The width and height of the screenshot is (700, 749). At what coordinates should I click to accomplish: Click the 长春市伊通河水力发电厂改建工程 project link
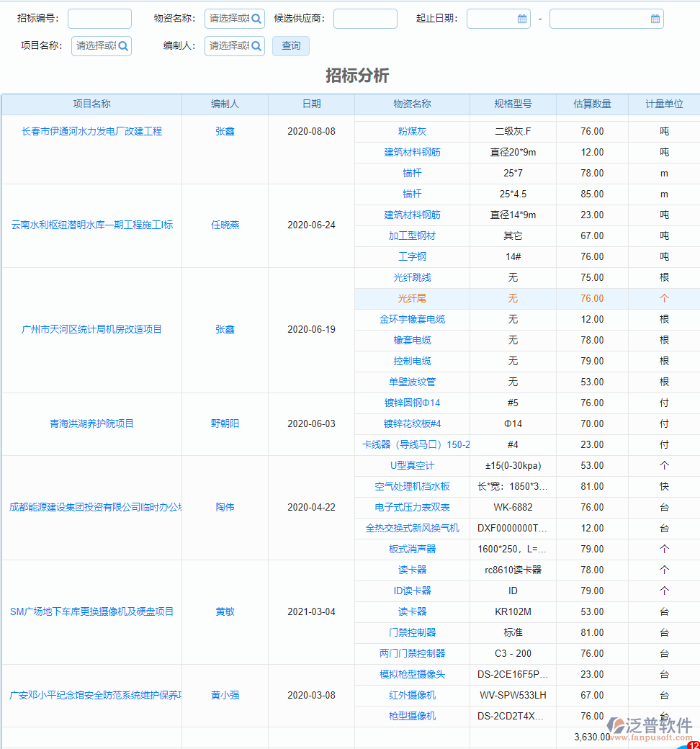(91, 131)
